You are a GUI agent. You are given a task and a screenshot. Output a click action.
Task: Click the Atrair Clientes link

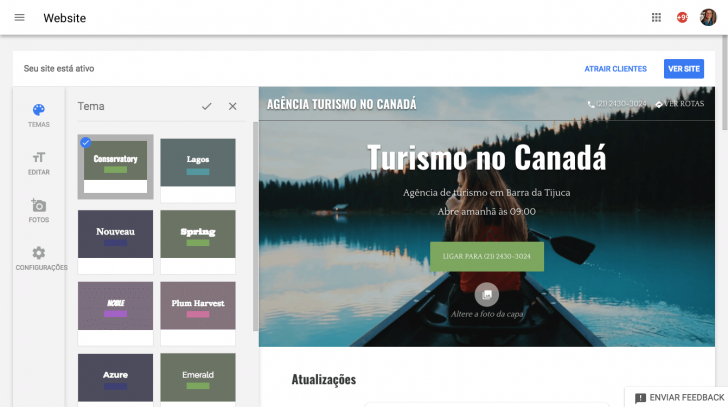pyautogui.click(x=615, y=69)
